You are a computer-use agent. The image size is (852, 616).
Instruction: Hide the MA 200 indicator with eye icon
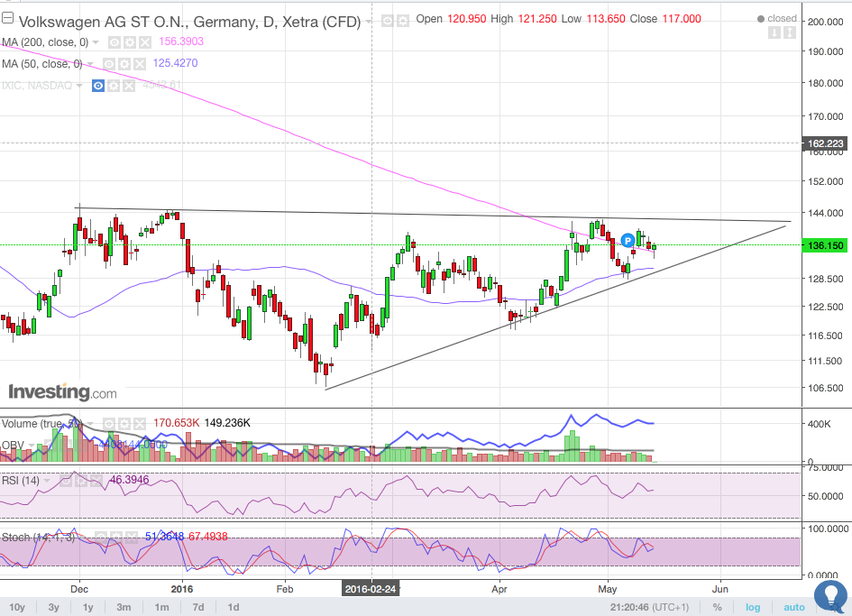coord(115,42)
